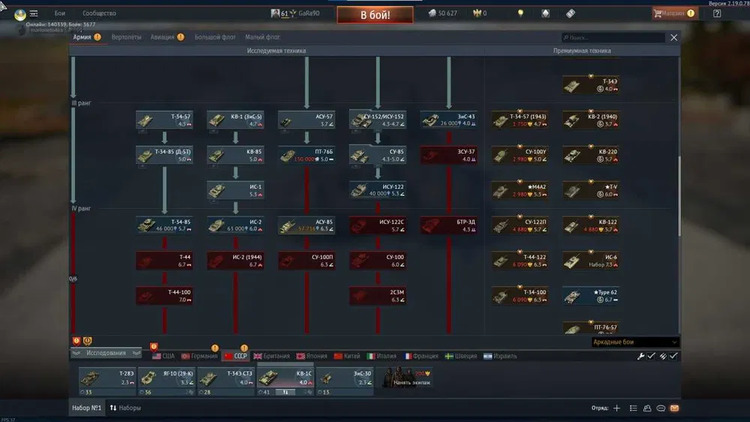Open player profile GaRa90
Image resolution: width=750 pixels, height=422 pixels.
(295, 13)
